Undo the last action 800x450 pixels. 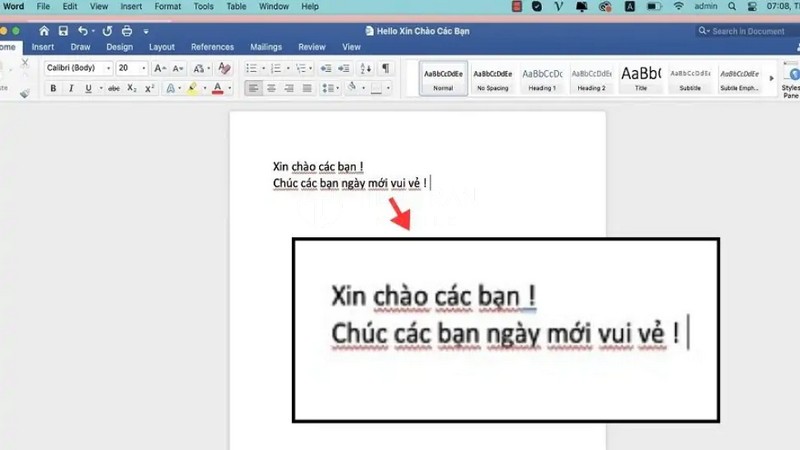pyautogui.click(x=83, y=31)
